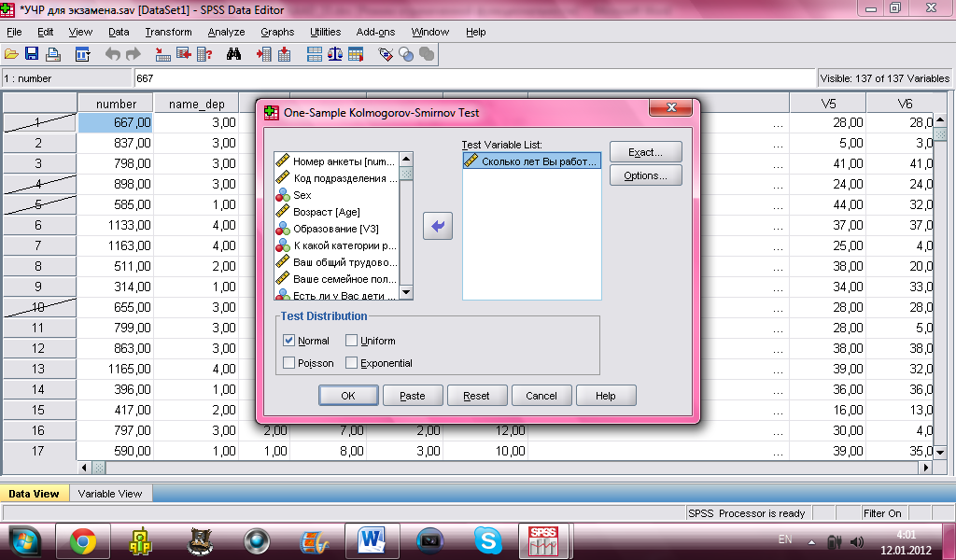The height and width of the screenshot is (560, 956).
Task: Click the volume speaker tray icon
Action: point(857,541)
